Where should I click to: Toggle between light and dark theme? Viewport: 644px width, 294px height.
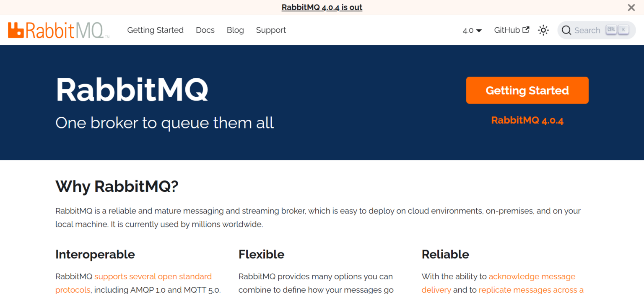(x=543, y=30)
